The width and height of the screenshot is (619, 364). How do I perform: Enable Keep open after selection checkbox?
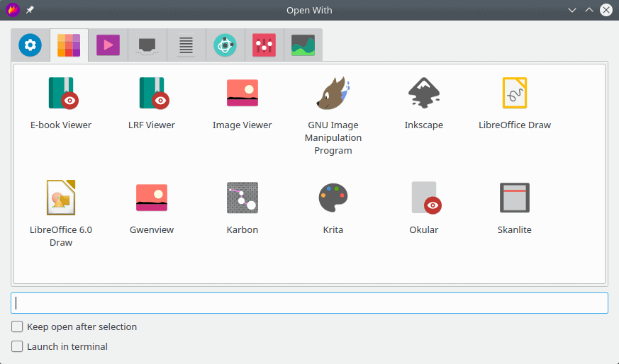(x=17, y=326)
